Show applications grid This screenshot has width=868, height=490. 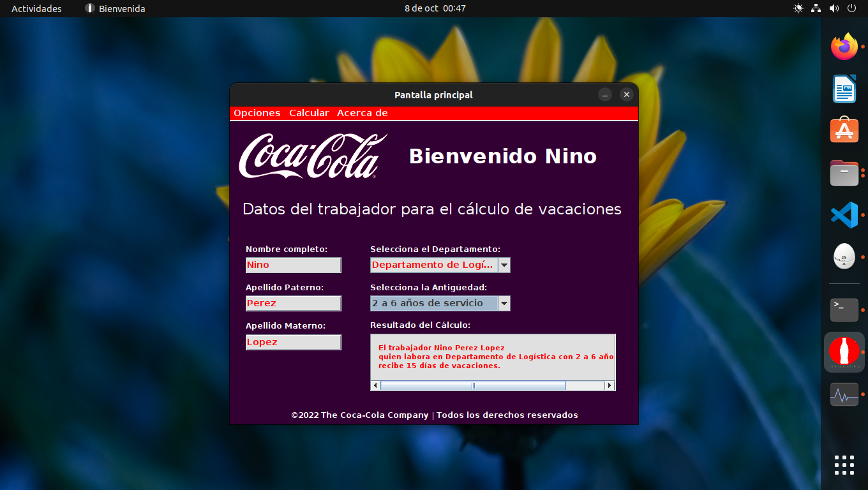[844, 464]
